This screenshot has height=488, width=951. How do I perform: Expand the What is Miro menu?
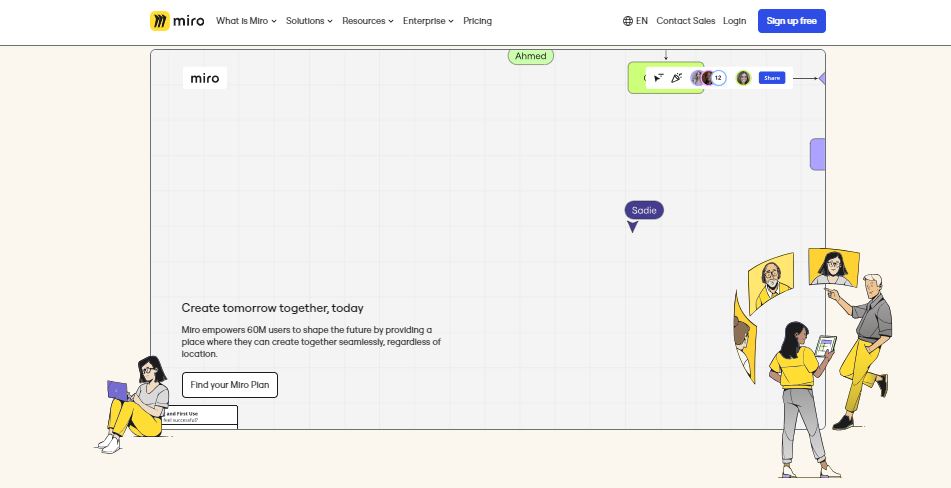[246, 21]
